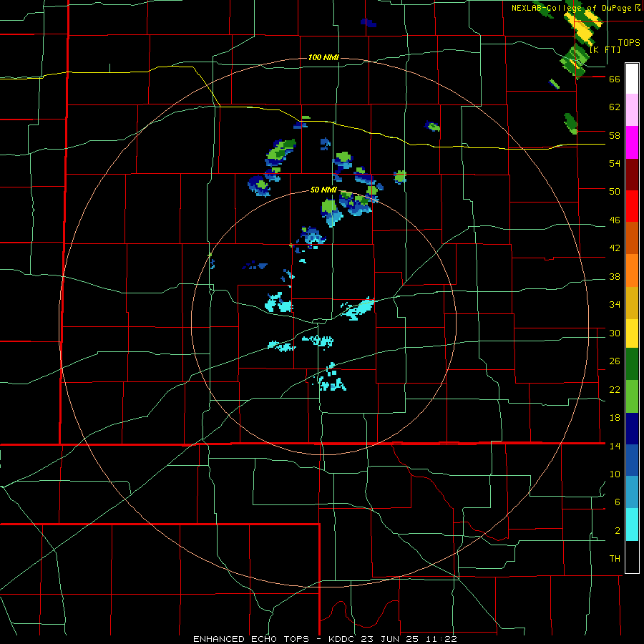
Task: Select the dark orange legend band
Action: click(x=632, y=238)
